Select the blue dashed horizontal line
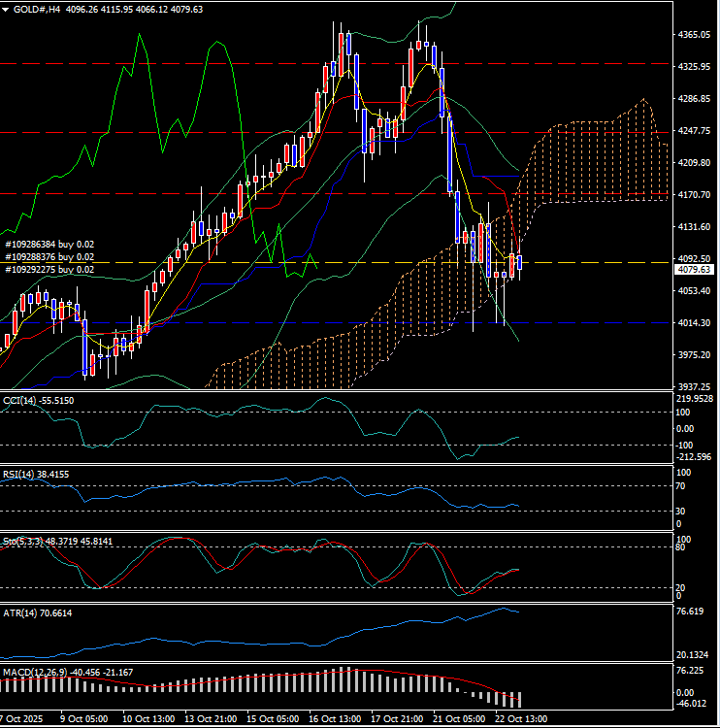This screenshot has height=728, width=720. pyautogui.click(x=291, y=322)
